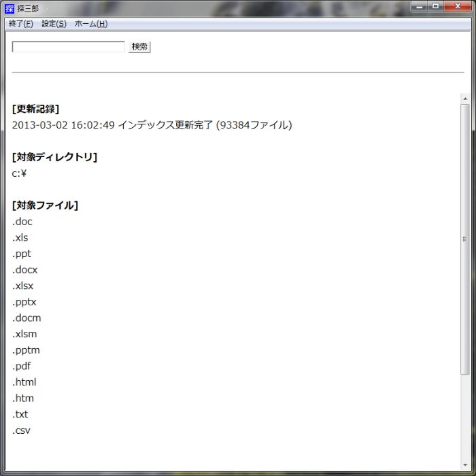
Task: Click the scrollbar up arrow
Action: pos(465,99)
